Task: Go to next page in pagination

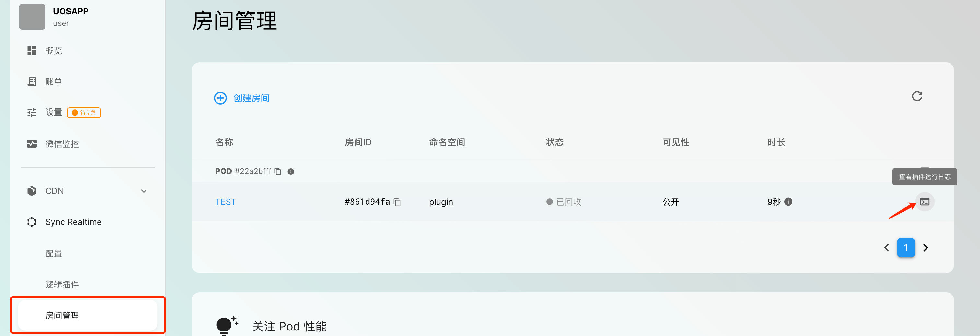Action: click(926, 248)
